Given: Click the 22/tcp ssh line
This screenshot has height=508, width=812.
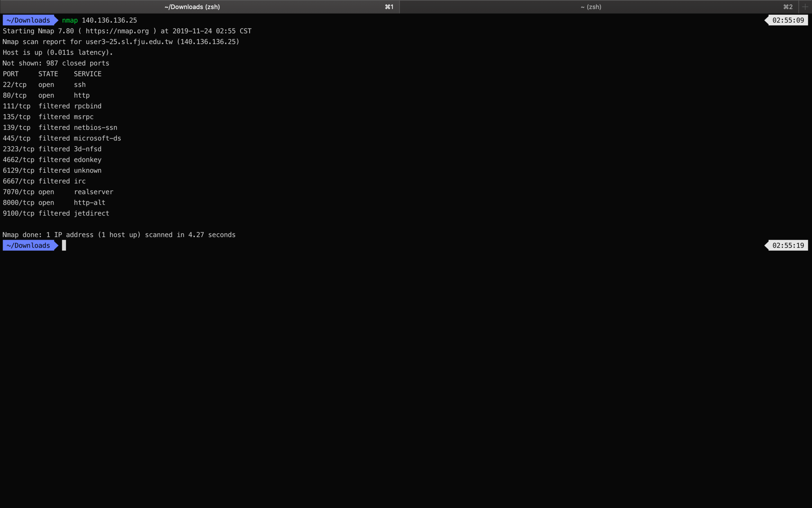Looking at the screenshot, I should coord(44,85).
